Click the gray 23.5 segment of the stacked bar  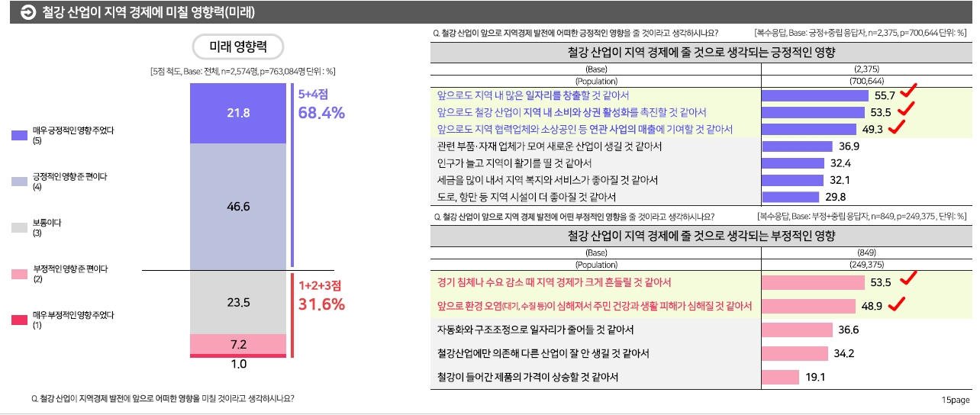(x=238, y=302)
